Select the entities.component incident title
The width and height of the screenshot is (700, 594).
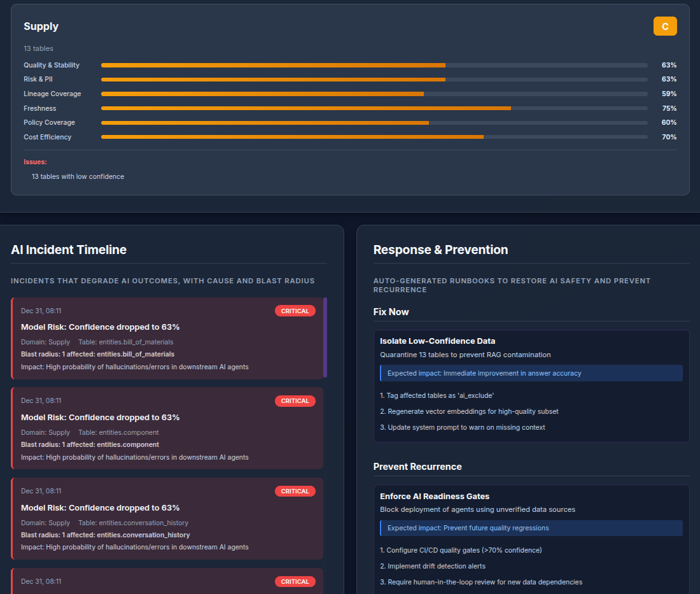[x=100, y=418]
